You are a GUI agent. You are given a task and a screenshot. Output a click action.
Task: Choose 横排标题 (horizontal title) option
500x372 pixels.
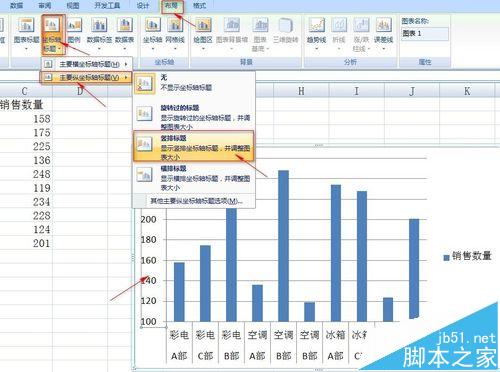[x=194, y=177]
